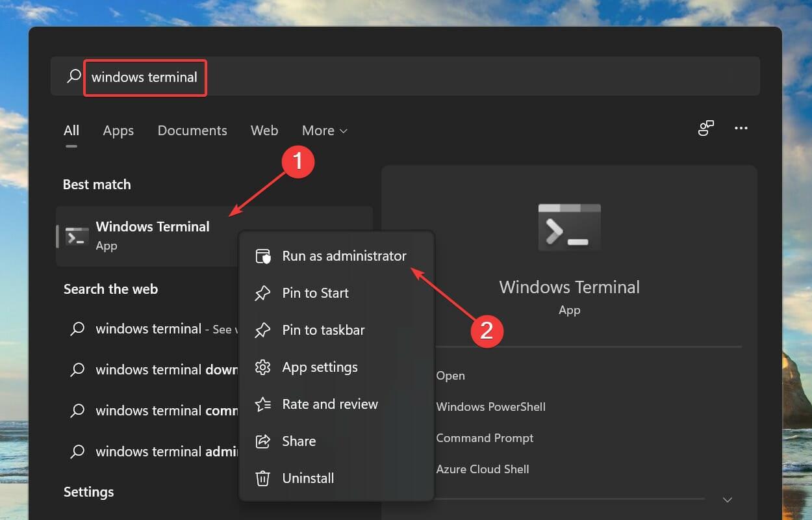Click the search magnifier icon
812x520 pixels.
tap(73, 76)
